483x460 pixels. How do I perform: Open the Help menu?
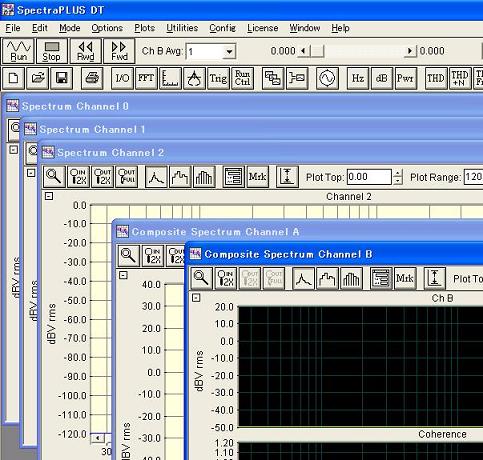[340, 28]
